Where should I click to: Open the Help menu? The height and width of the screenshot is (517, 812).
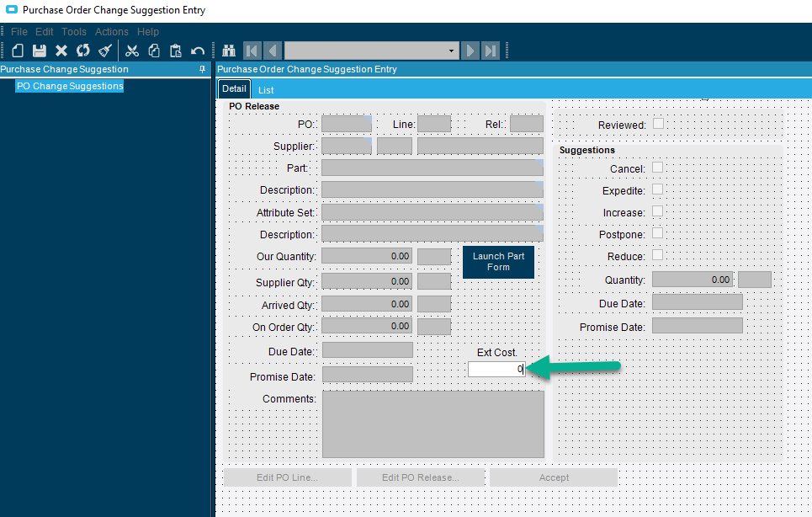tap(148, 32)
